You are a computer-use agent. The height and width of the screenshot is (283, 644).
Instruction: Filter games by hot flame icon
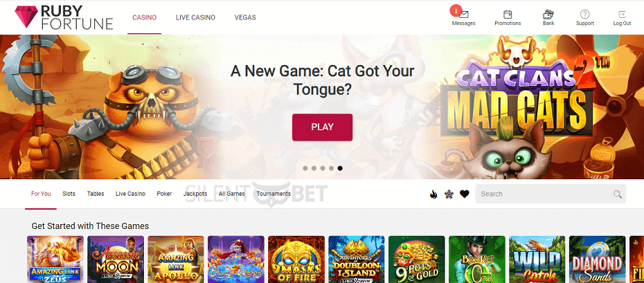433,194
